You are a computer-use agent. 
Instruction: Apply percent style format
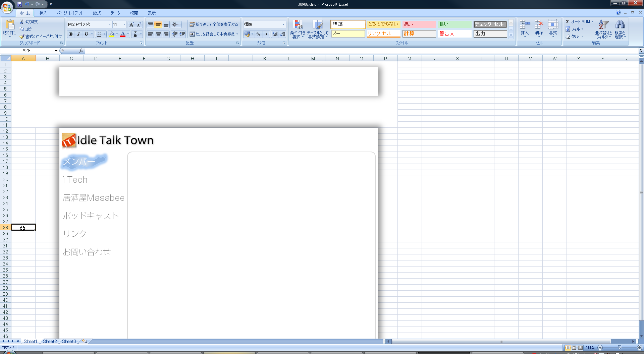(x=258, y=34)
